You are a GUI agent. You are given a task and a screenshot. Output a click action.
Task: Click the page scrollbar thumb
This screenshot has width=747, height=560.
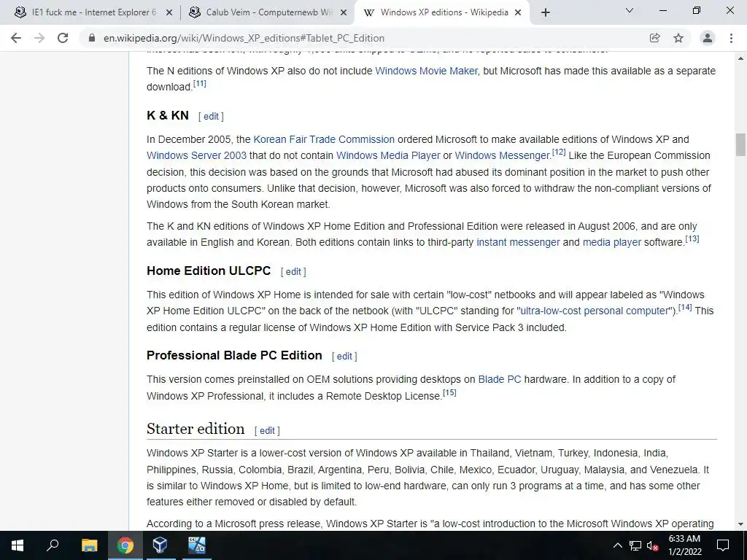pos(740,145)
